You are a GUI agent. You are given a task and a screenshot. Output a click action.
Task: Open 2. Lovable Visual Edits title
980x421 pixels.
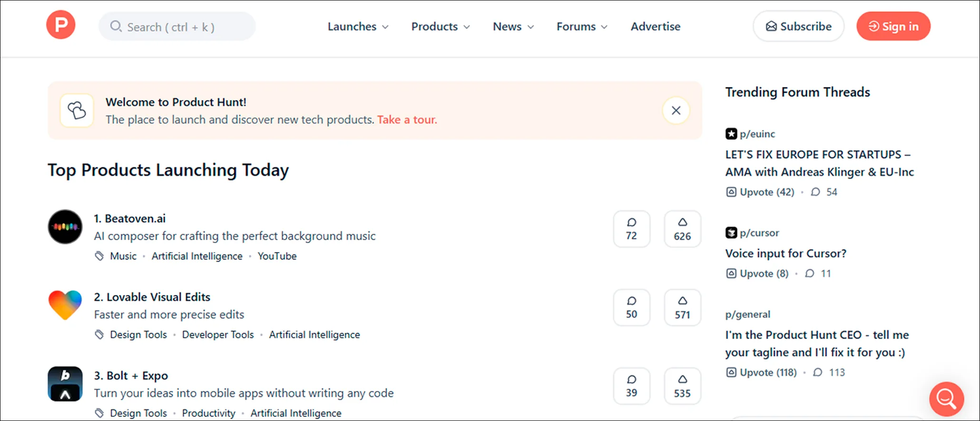[x=152, y=297]
